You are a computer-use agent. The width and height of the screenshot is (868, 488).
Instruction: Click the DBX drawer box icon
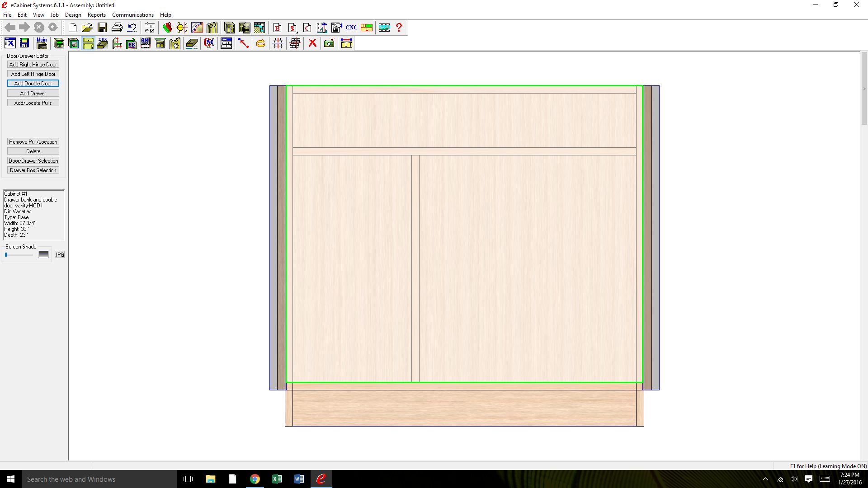[103, 43]
